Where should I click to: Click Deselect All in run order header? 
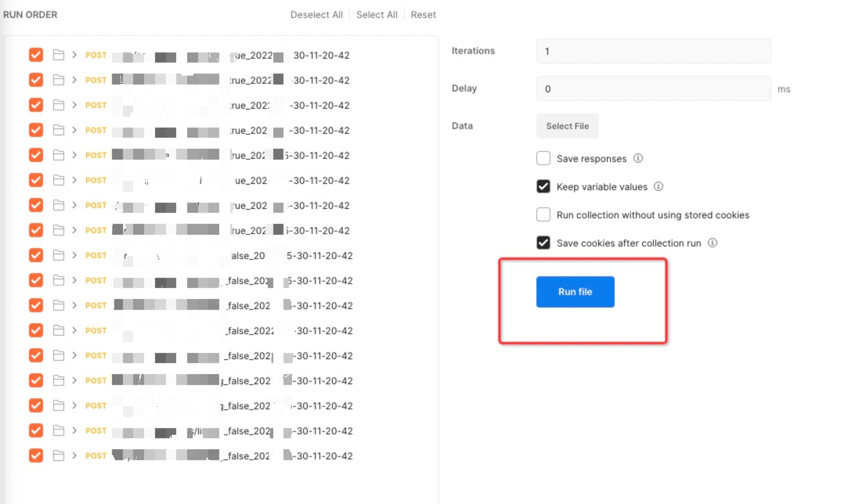(316, 15)
